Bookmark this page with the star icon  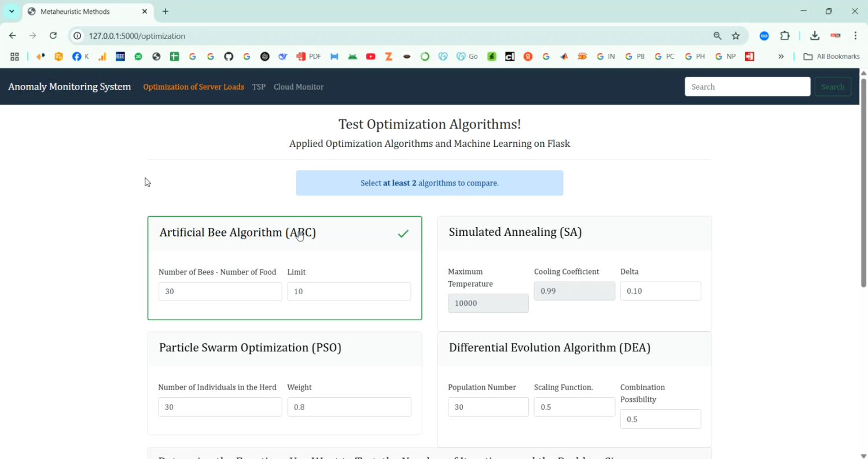(735, 36)
